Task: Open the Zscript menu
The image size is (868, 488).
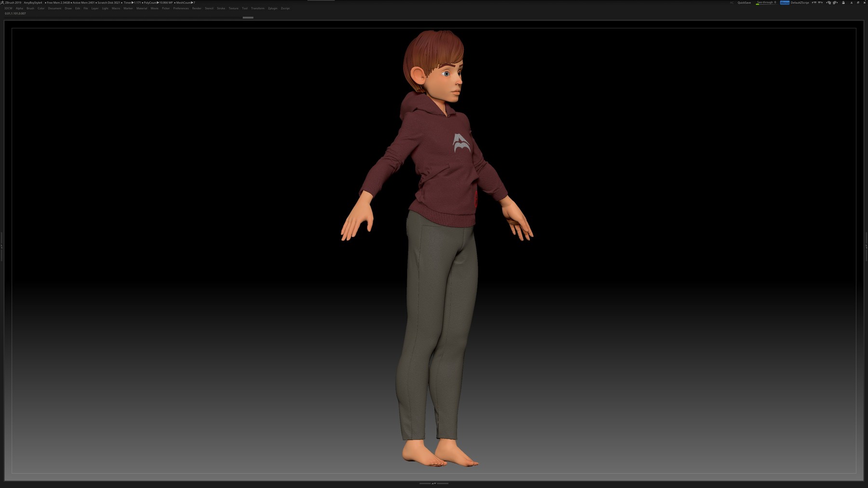Action: tap(285, 8)
